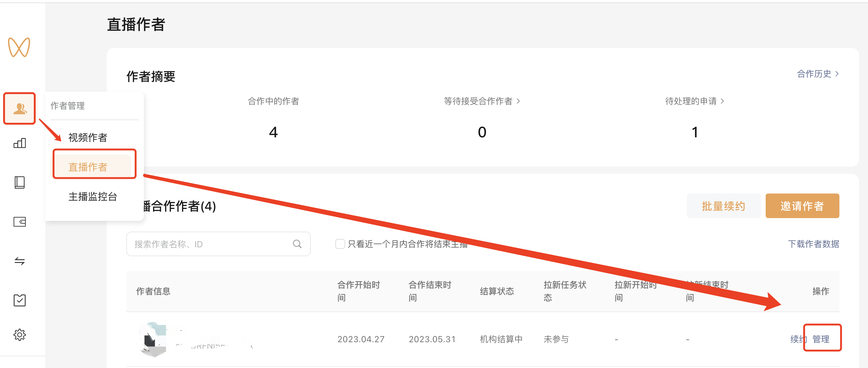Image resolution: width=868 pixels, height=368 pixels.
Task: Open the book icon in left sidebar
Action: 20,182
